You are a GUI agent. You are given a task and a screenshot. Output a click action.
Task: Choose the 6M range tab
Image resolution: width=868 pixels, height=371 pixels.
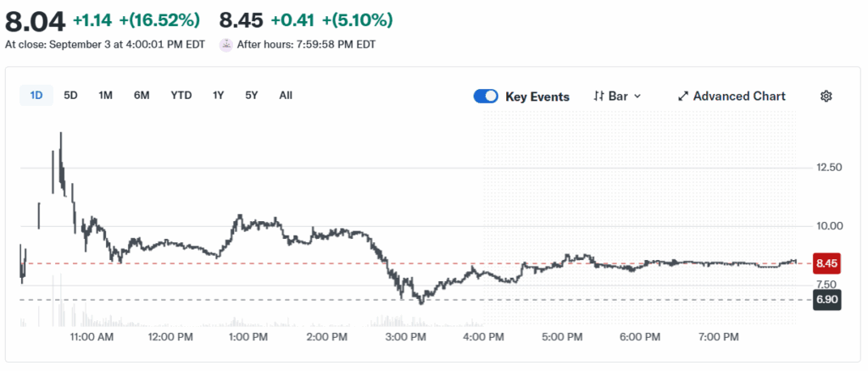click(x=142, y=95)
